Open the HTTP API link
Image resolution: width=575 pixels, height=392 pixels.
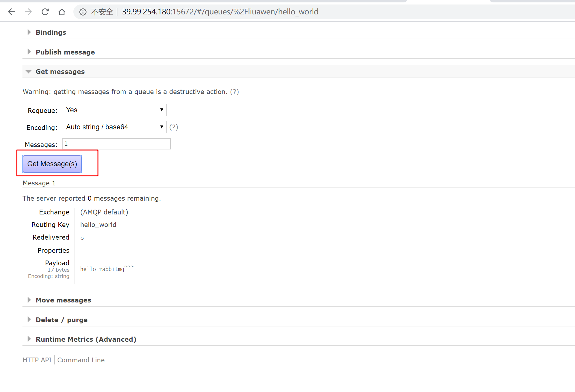point(37,360)
